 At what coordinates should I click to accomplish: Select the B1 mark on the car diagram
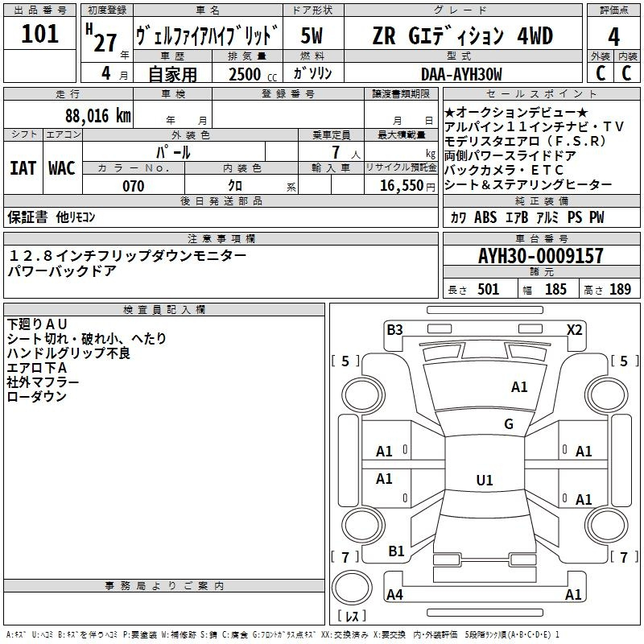tap(396, 551)
